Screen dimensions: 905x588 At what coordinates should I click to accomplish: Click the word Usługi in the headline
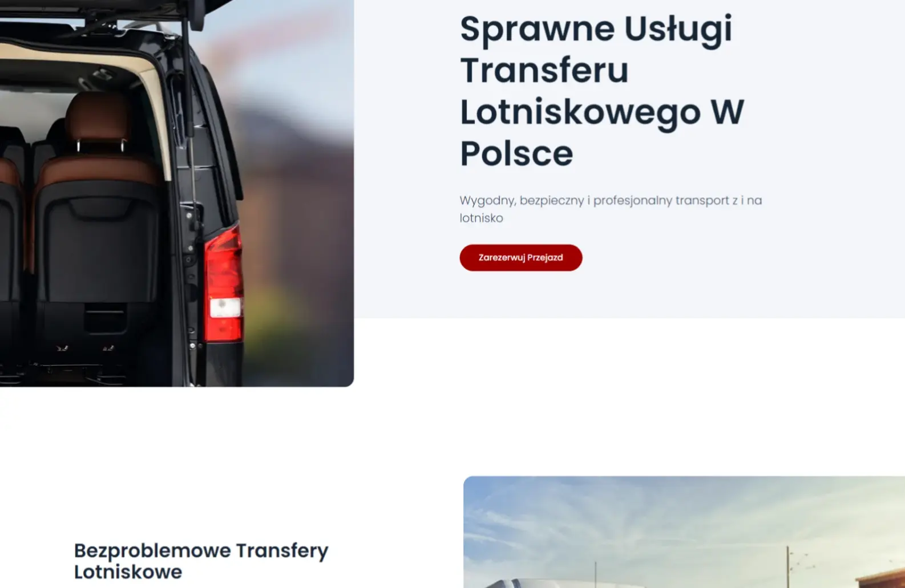pyautogui.click(x=678, y=30)
